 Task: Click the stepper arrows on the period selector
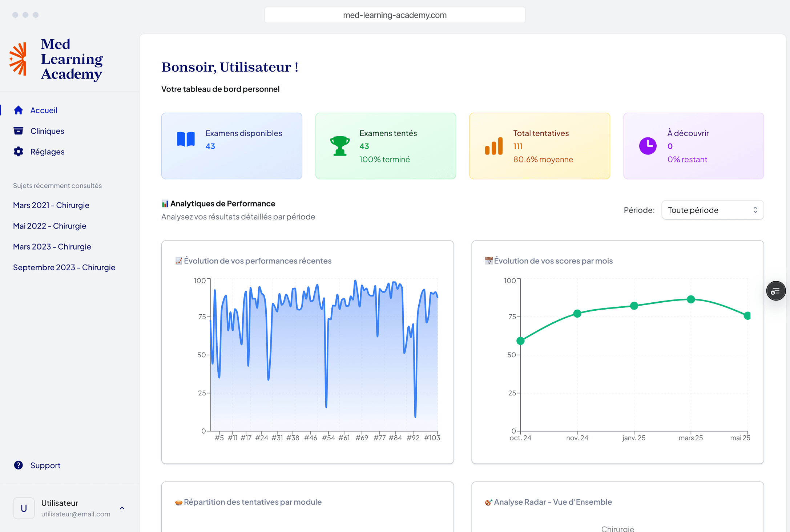755,210
